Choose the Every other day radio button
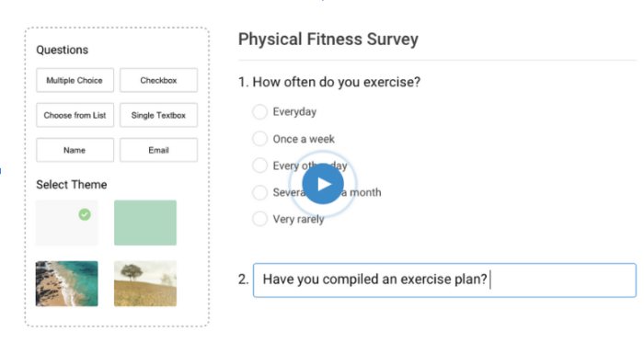Image resolution: width=644 pixels, height=343 pixels. (x=259, y=166)
